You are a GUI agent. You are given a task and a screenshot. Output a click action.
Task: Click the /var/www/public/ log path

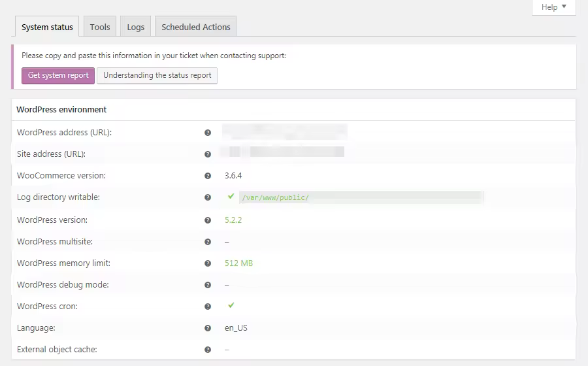[276, 197]
